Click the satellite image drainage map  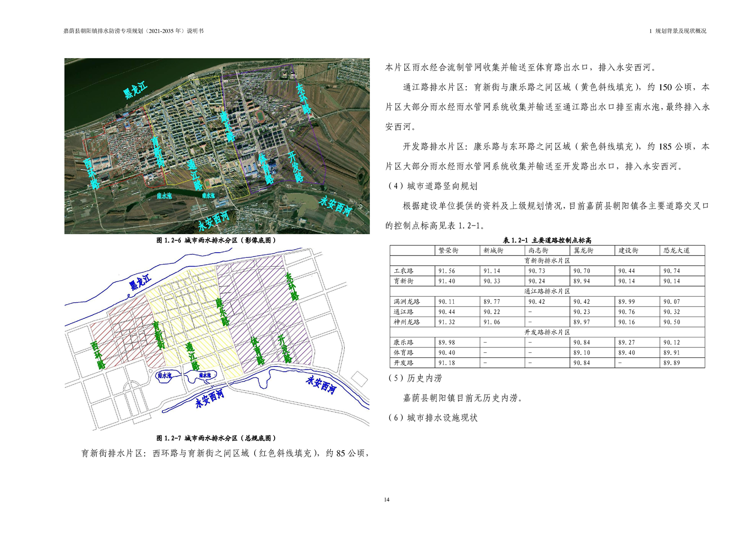point(217,146)
